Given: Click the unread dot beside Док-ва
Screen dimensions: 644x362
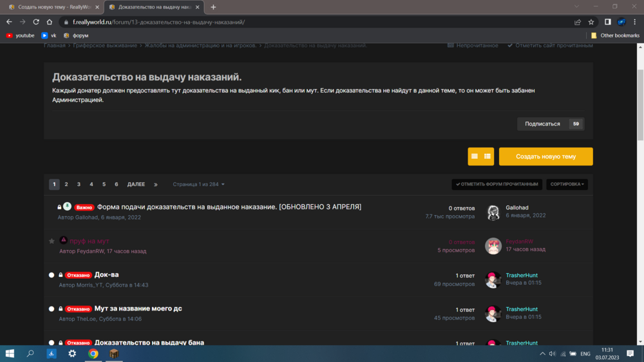Looking at the screenshot, I should (52, 275).
